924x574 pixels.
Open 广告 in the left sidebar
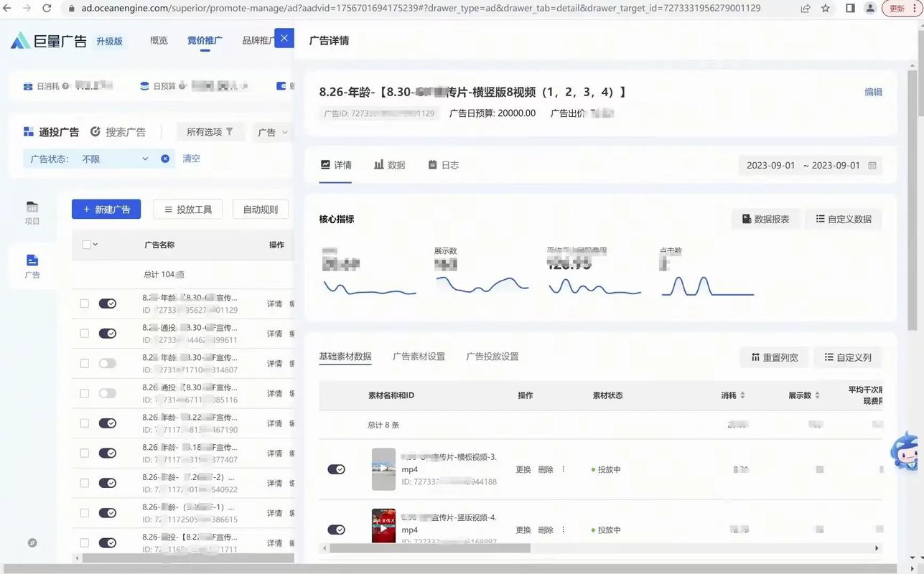point(32,266)
